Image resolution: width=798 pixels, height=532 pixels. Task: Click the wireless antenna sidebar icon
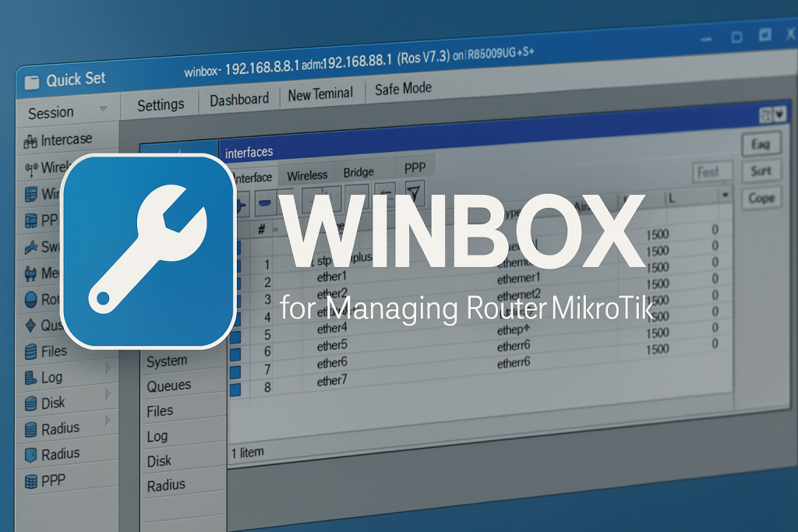pyautogui.click(x=31, y=169)
